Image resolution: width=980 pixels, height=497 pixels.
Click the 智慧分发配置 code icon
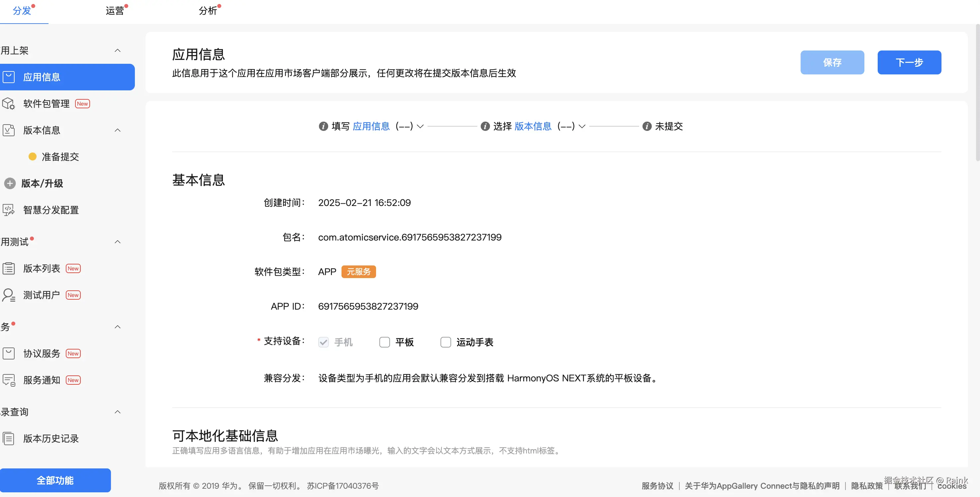[8, 210]
